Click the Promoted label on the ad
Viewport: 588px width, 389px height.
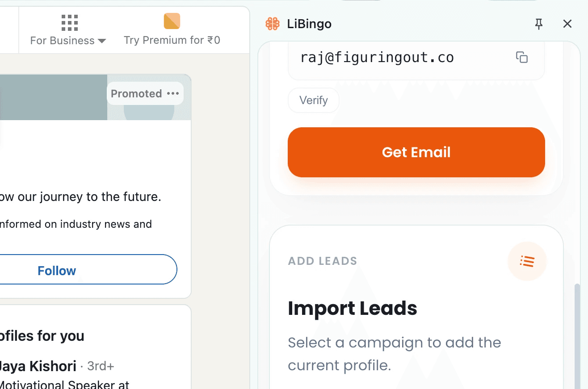tap(136, 93)
